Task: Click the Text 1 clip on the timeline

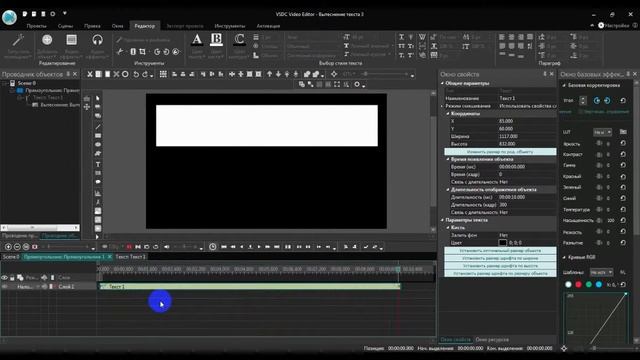Action: (x=249, y=287)
